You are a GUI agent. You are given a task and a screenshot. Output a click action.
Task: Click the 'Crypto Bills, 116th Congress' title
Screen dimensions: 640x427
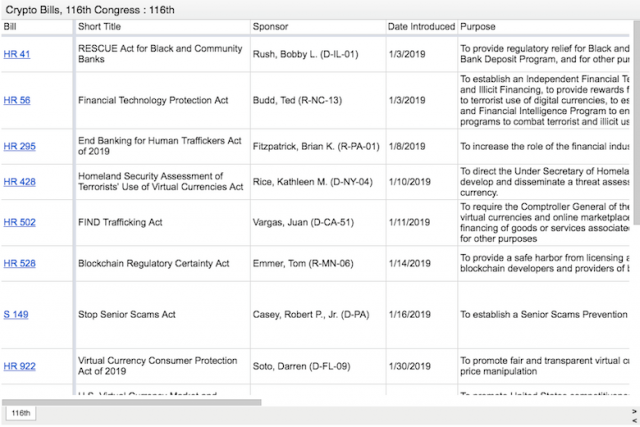tap(90, 10)
